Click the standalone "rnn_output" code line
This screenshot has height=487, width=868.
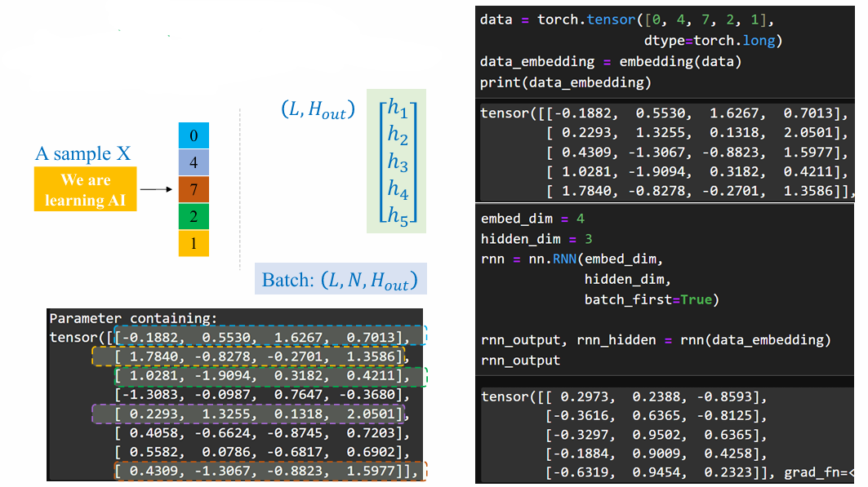point(520,361)
